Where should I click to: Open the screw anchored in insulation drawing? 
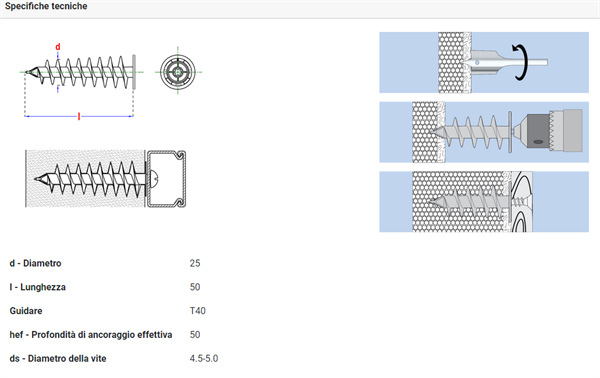[x=106, y=179]
